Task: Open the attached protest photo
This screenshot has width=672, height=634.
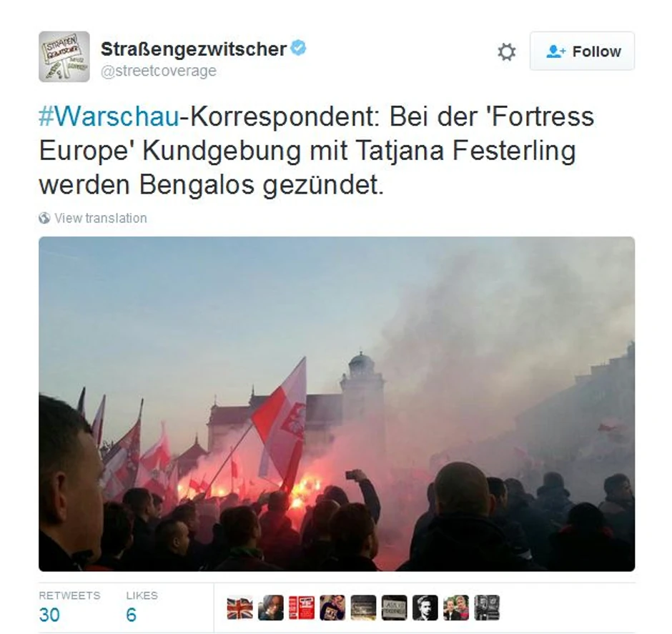Action: point(337,404)
